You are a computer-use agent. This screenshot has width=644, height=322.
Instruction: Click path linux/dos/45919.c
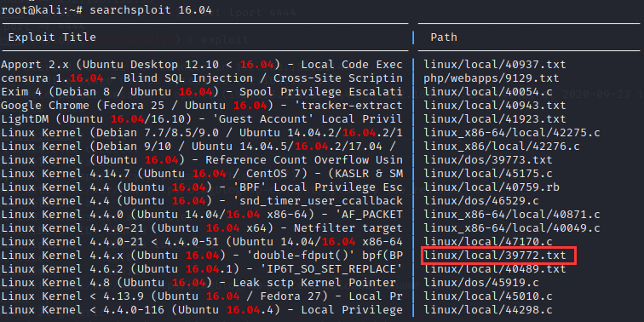tap(481, 282)
